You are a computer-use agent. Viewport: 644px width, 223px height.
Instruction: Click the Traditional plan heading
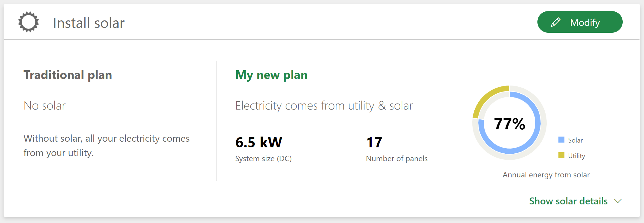(x=68, y=75)
